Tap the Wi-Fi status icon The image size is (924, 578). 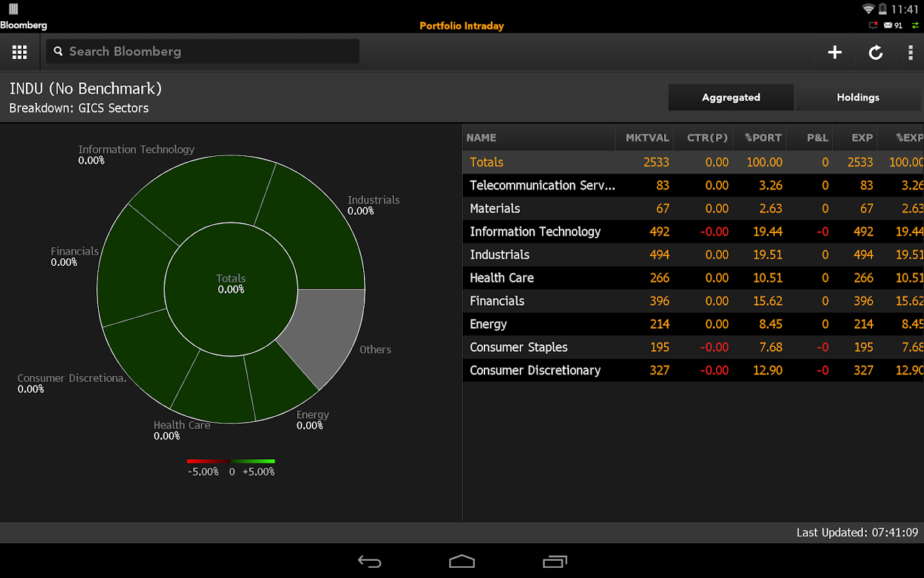coord(868,9)
